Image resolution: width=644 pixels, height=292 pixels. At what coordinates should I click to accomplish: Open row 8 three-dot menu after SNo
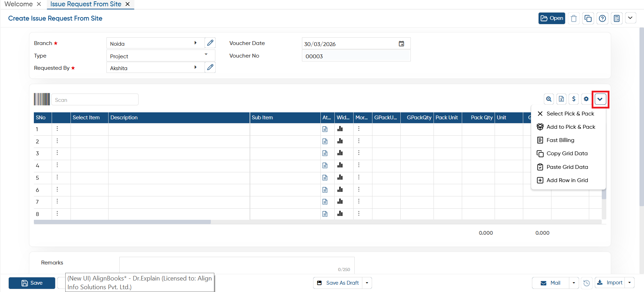pyautogui.click(x=57, y=214)
